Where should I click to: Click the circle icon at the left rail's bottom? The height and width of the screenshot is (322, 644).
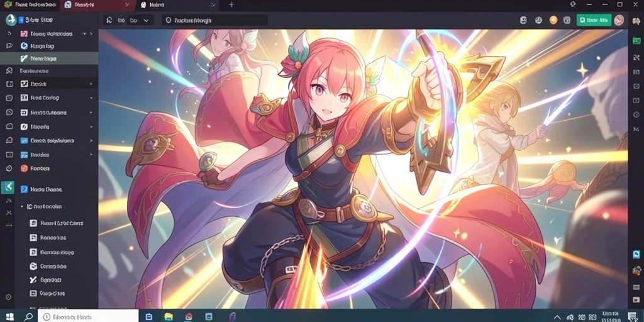(x=9, y=297)
